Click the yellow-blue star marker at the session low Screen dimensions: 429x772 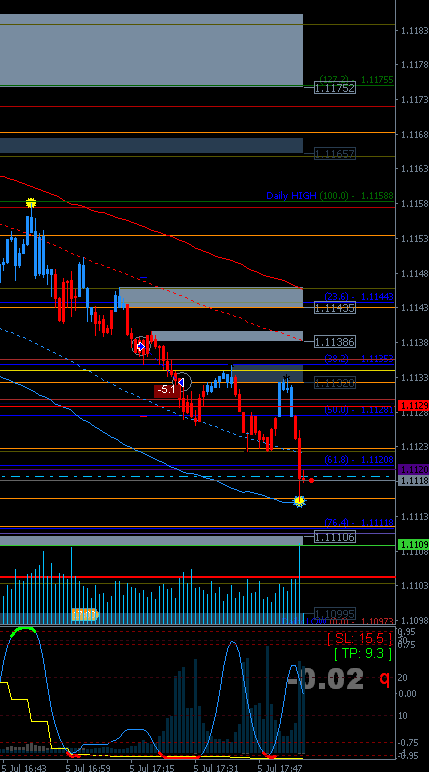tap(299, 501)
